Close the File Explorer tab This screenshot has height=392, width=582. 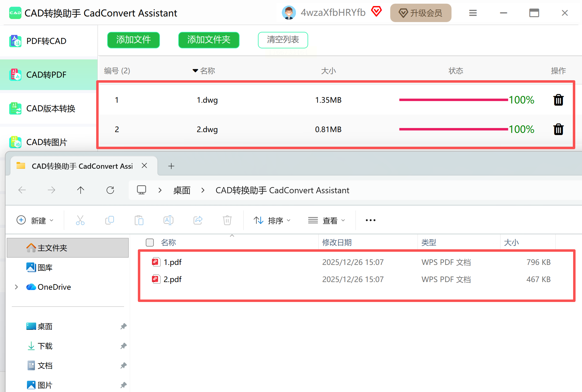click(x=145, y=166)
